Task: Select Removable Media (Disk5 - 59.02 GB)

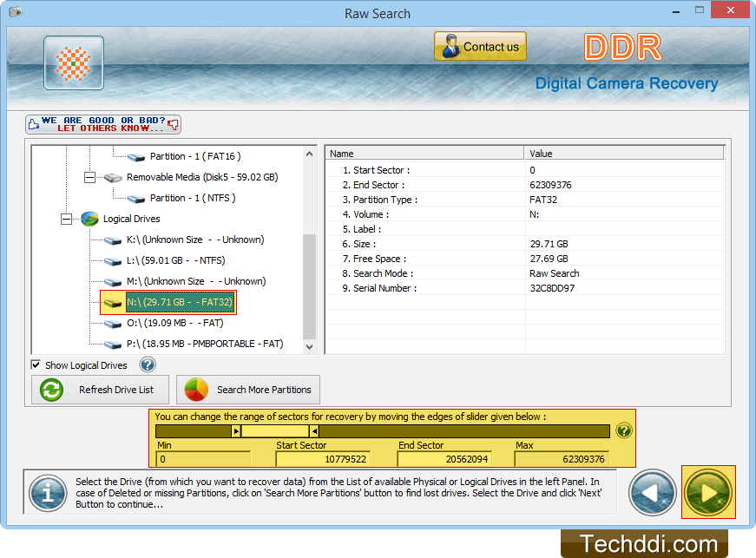Action: (202, 177)
